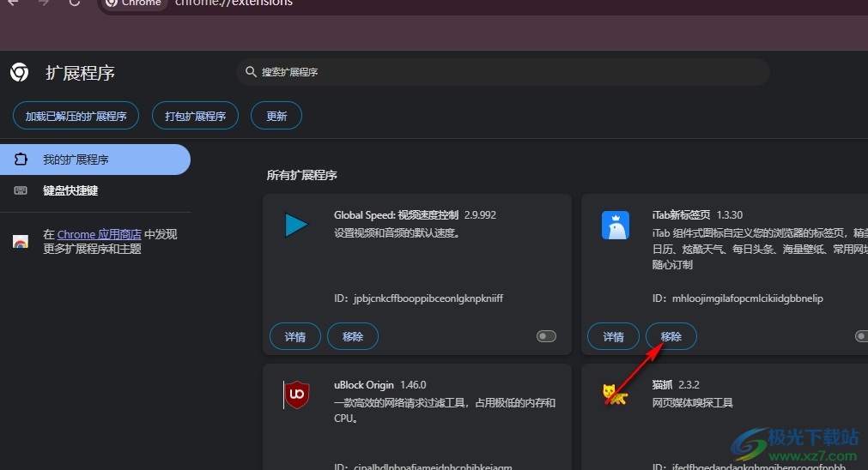
Task: Click the Chrome logo beside 扩展程序 title
Action: (20, 72)
